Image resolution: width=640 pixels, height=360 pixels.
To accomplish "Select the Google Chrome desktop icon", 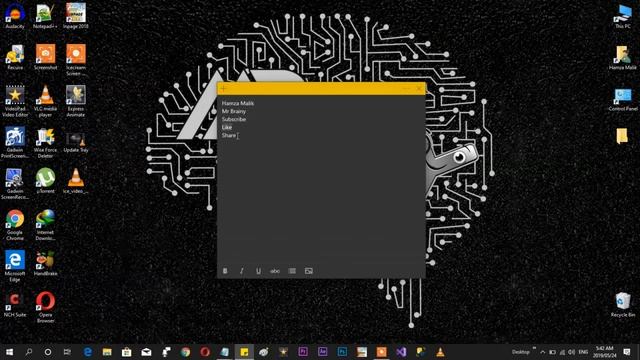I will pos(15,224).
